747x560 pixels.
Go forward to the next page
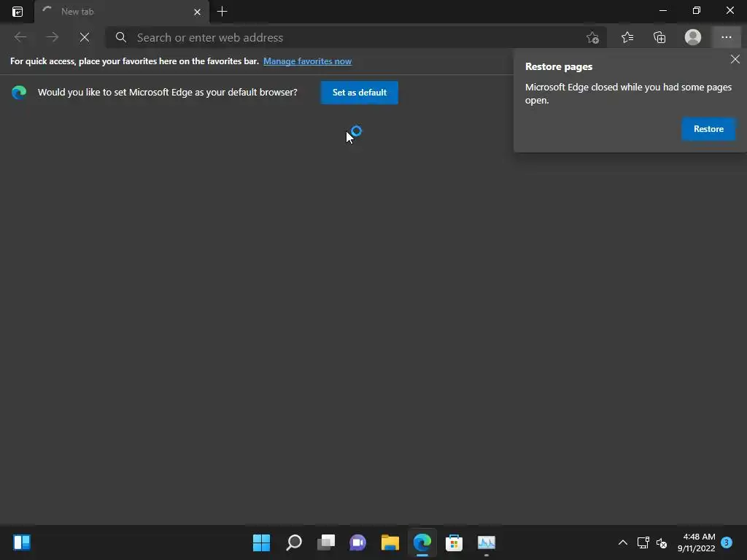tap(53, 37)
